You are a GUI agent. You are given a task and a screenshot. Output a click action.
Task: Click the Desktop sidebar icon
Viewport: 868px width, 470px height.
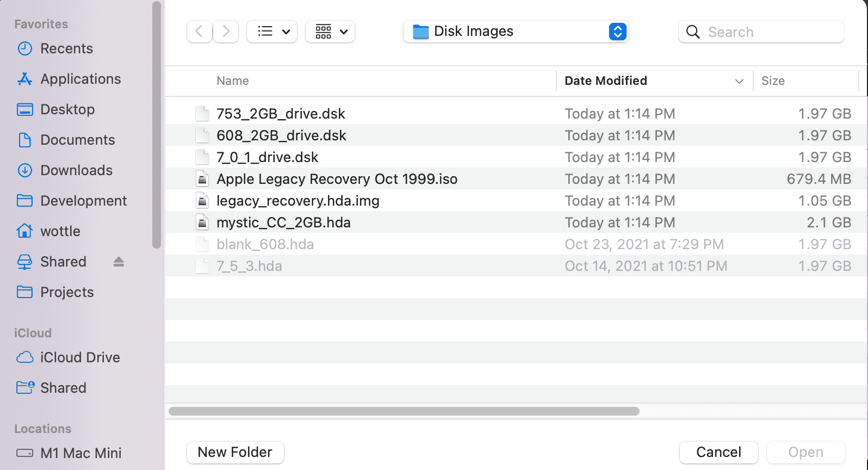point(24,109)
